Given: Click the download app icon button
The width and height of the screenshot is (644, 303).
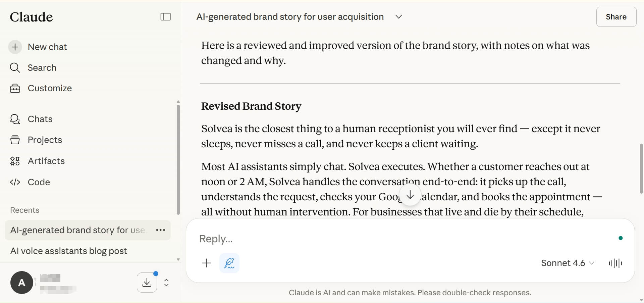Looking at the screenshot, I should point(147,283).
